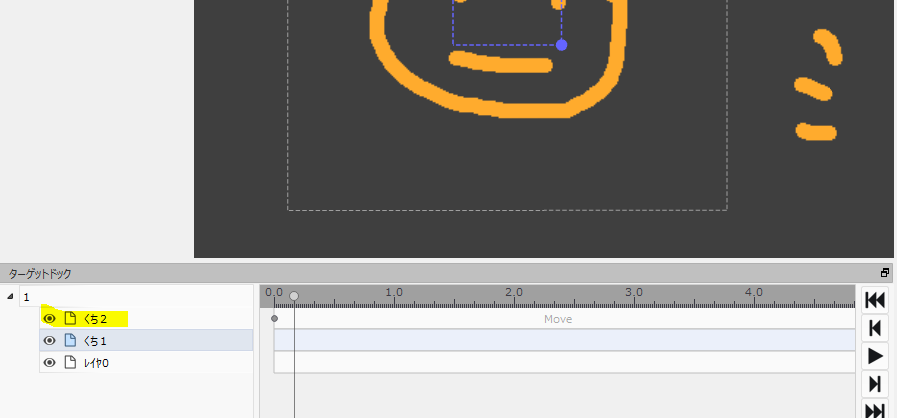Select the くち2 layer row

(146, 319)
